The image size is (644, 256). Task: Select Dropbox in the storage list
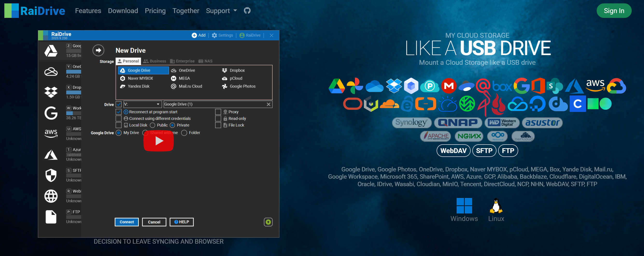point(233,70)
